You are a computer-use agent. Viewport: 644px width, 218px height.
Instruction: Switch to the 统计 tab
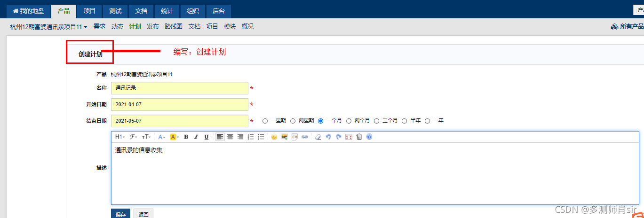tap(167, 11)
